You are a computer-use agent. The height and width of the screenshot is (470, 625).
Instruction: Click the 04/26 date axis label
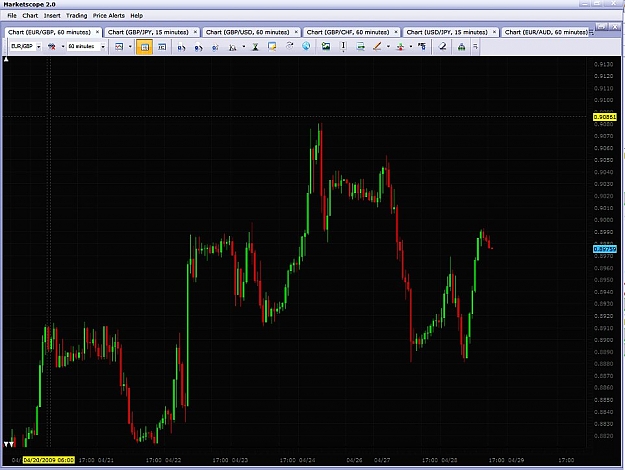pos(354,460)
